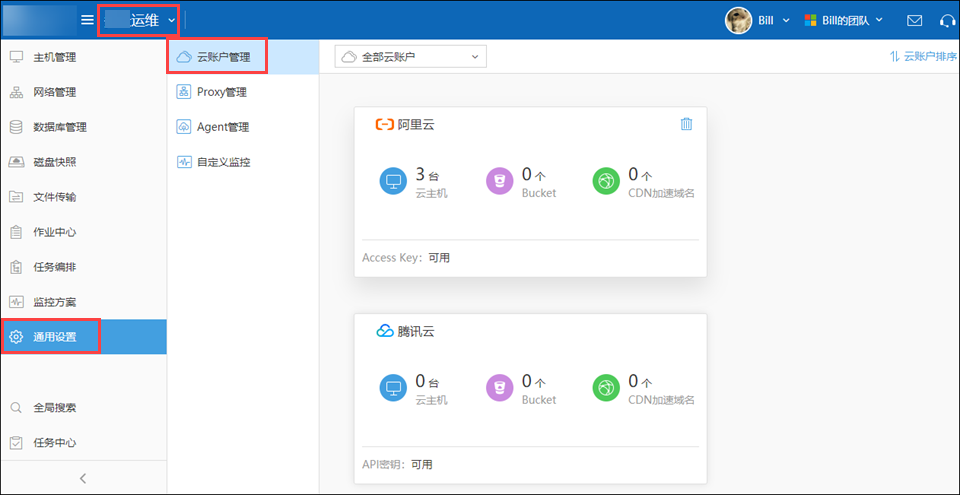Select 监控方案 in sidebar

[x=83, y=302]
